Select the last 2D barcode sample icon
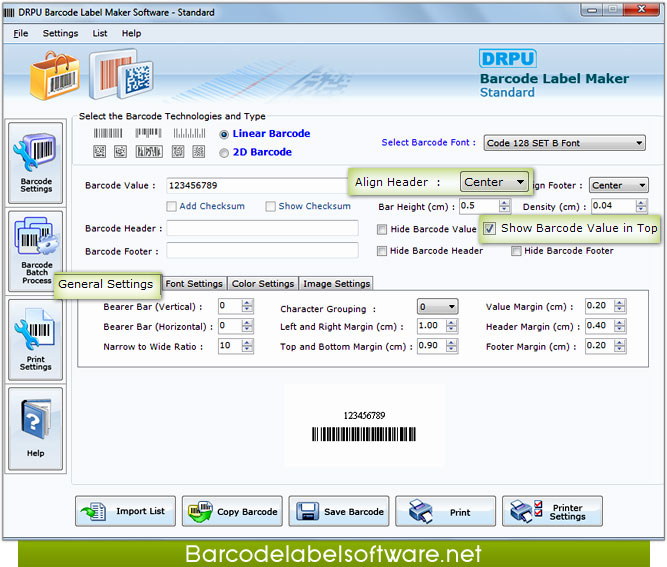The width and height of the screenshot is (667, 567). 199,151
